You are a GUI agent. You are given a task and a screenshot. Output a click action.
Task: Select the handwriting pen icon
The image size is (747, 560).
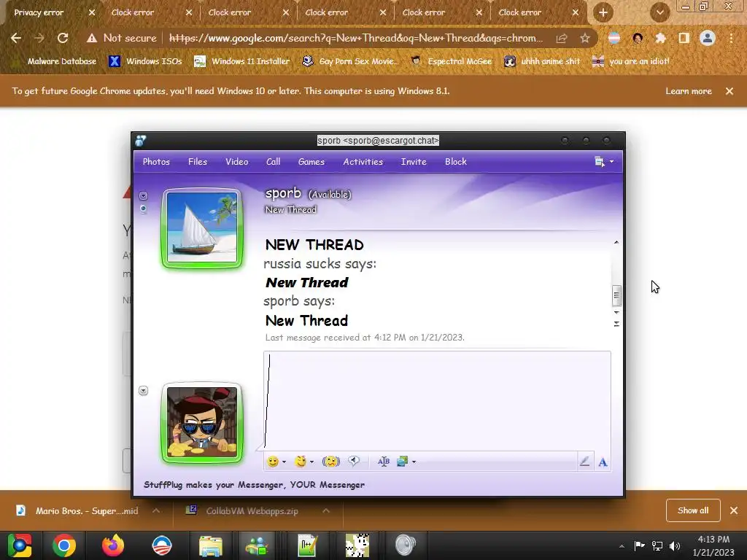click(584, 462)
